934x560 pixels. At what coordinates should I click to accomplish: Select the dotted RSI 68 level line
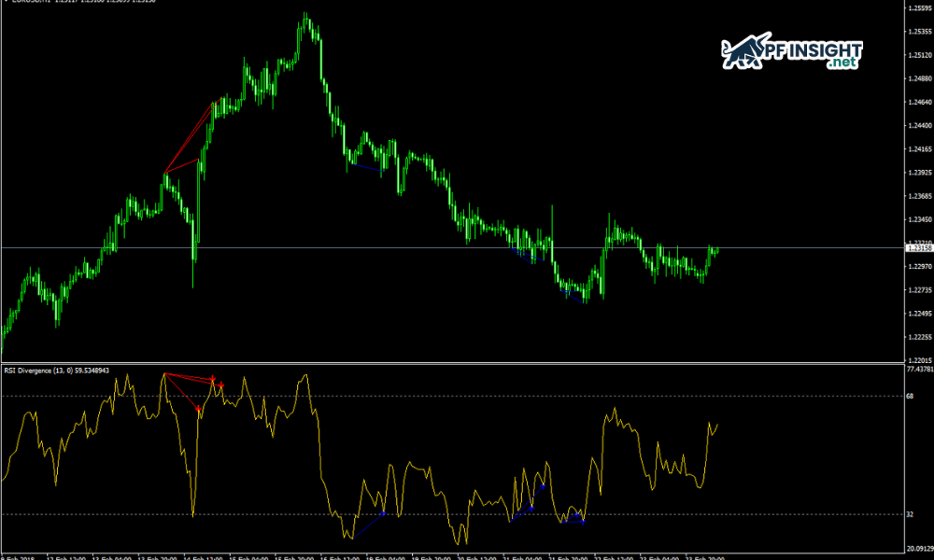click(467, 396)
